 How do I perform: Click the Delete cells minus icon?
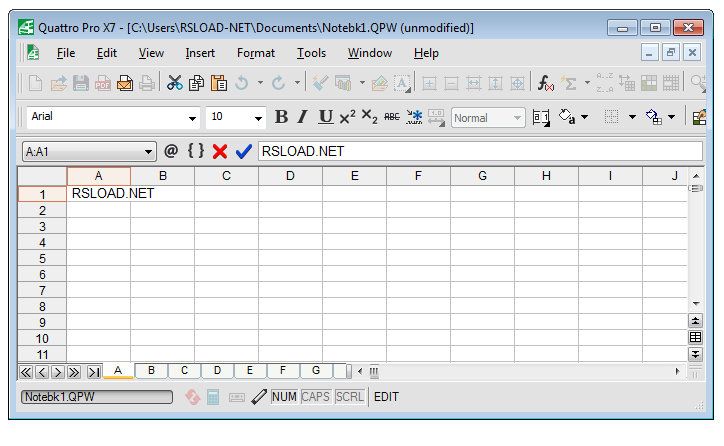click(452, 84)
